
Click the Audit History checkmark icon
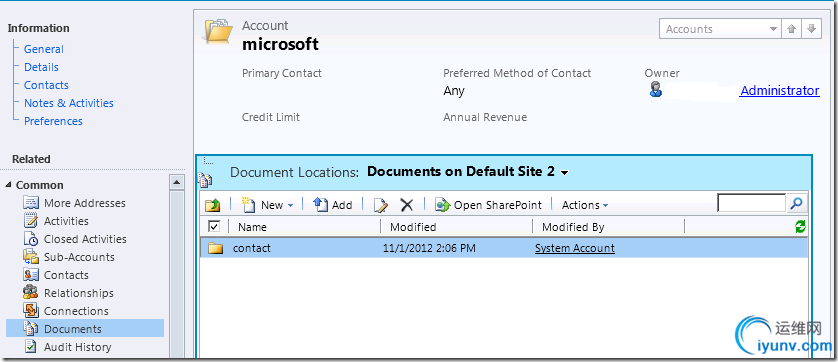(31, 346)
